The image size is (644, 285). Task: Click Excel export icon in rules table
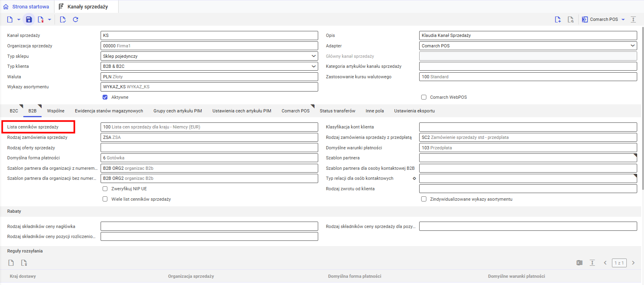(x=579, y=263)
